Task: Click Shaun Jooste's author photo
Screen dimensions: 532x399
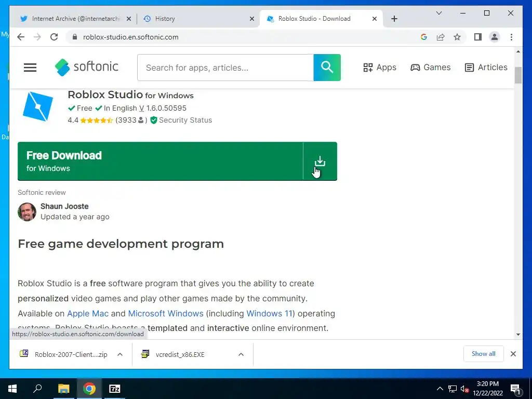Action: (x=27, y=212)
